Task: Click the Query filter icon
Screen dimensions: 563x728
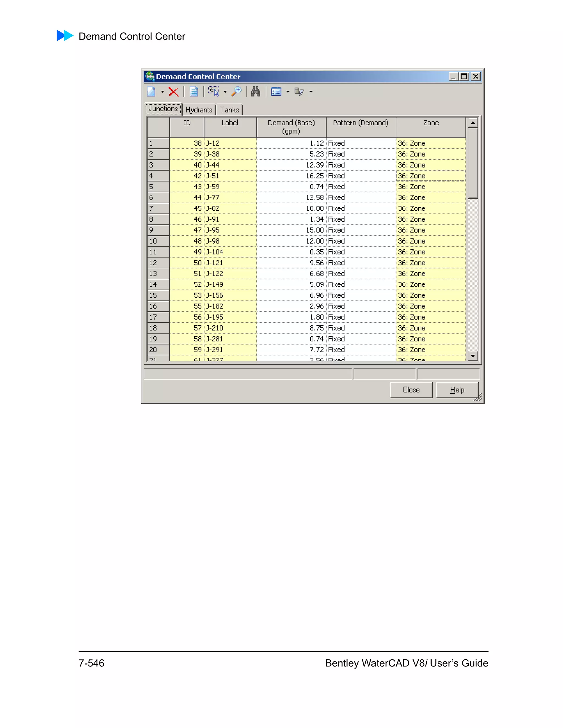Action: click(x=299, y=92)
